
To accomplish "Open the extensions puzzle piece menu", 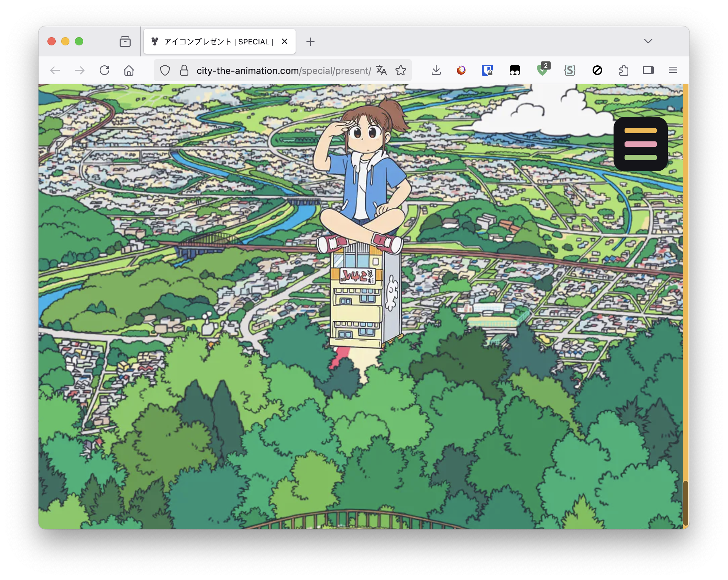I will tap(624, 71).
